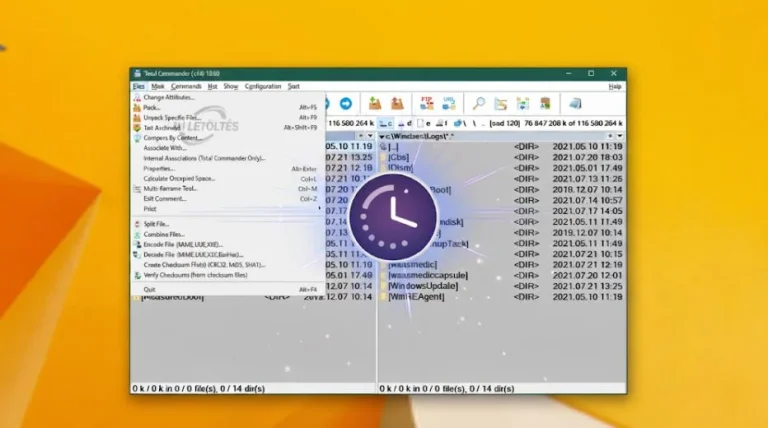The image size is (768, 428).
Task: Click the Pack files toolbar icon
Action: 375,103
